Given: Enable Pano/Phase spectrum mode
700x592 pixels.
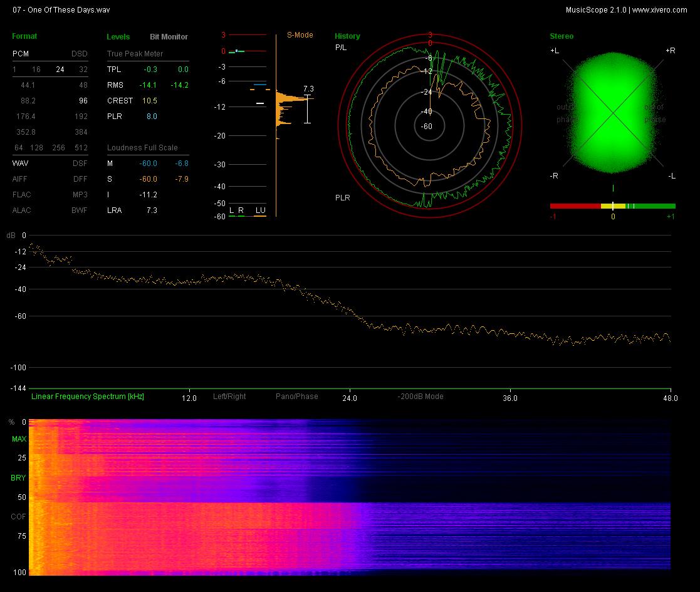Looking at the screenshot, I should (x=297, y=396).
